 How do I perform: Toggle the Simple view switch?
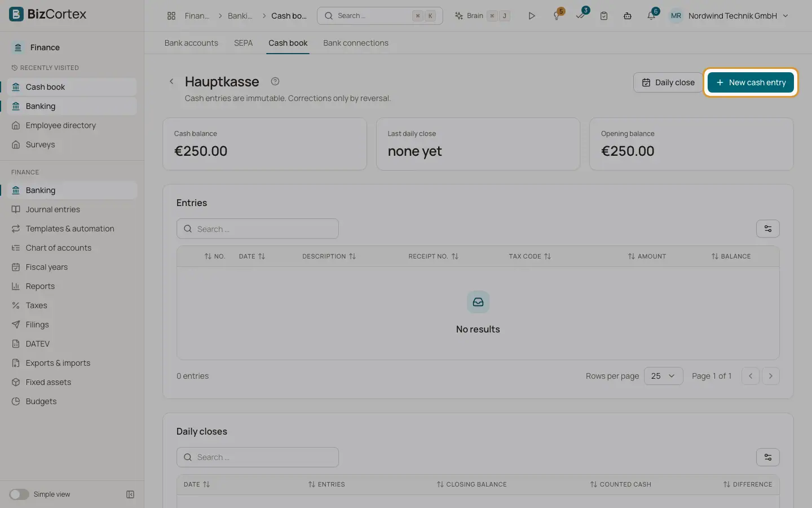(19, 494)
